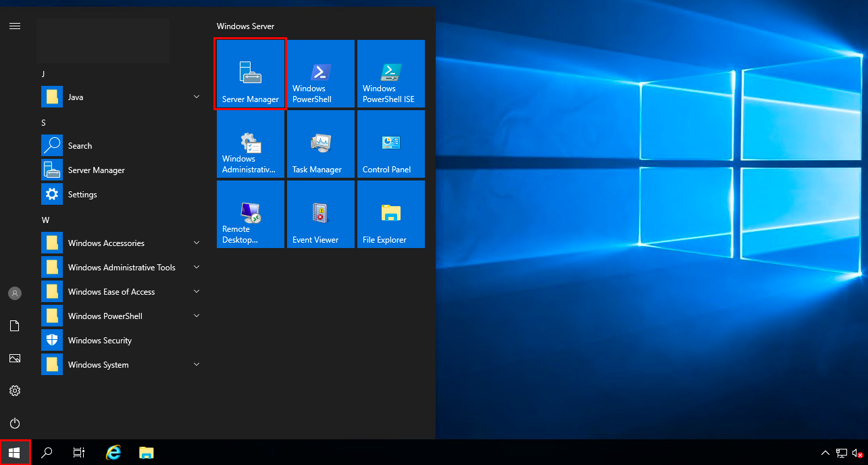The width and height of the screenshot is (868, 465).
Task: Open File Explorer from the taskbar
Action: (147, 453)
